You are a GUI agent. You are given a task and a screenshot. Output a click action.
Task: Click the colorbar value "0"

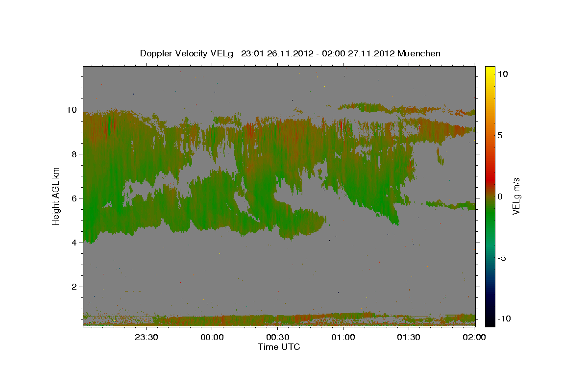[500, 196]
